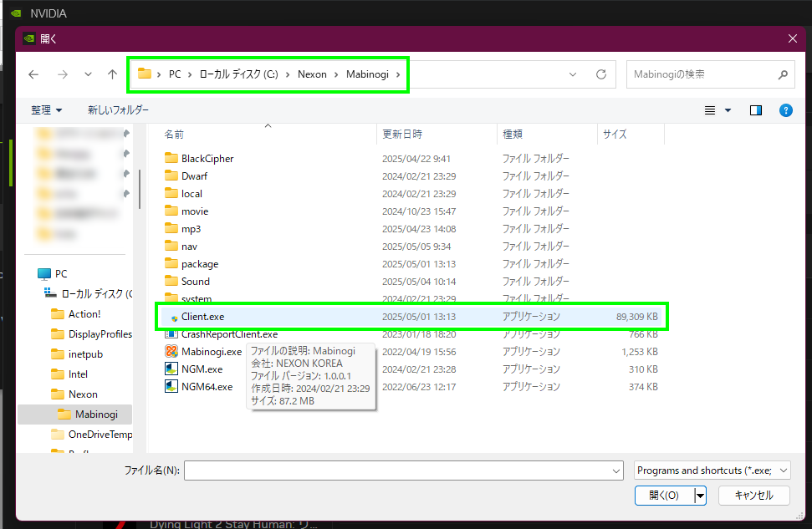Select PC in the navigation tree

61,274
